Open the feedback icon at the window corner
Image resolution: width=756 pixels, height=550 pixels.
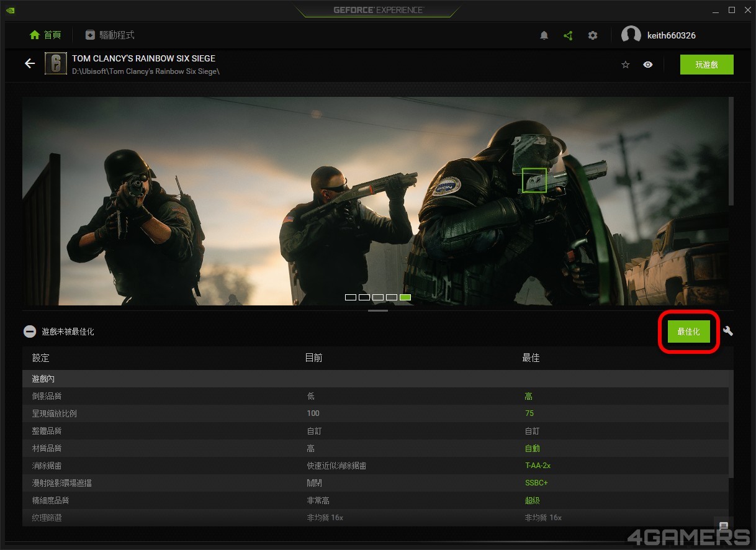tap(723, 526)
